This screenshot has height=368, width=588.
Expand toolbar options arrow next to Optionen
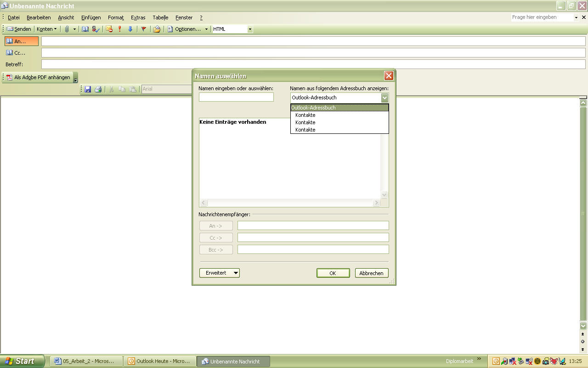click(206, 29)
